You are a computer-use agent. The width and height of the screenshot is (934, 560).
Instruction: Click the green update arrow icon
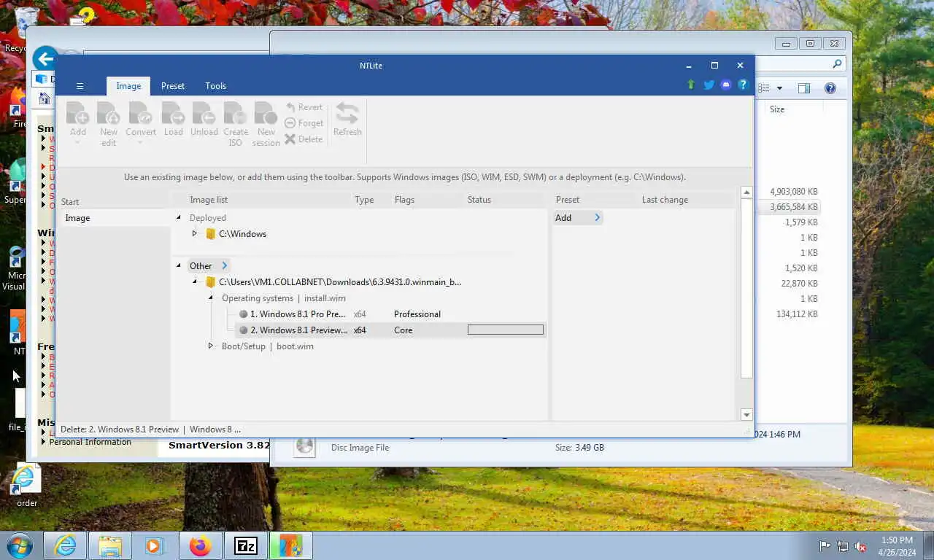(x=691, y=85)
